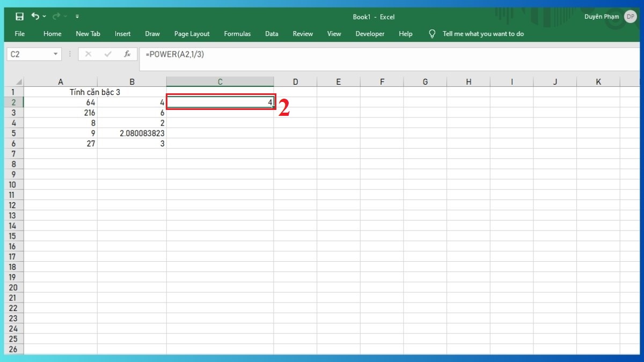Screen dimensions: 644x362
Task: Open the Name Box dropdown arrow
Action: [x=56, y=54]
